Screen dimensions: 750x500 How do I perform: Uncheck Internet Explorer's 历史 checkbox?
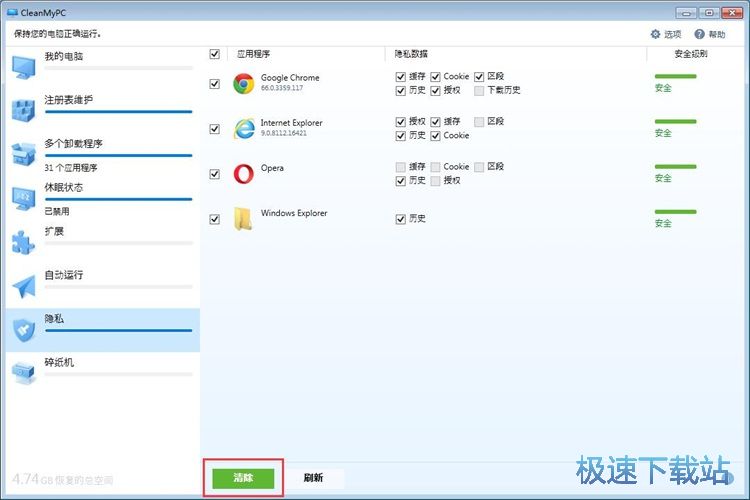point(401,136)
